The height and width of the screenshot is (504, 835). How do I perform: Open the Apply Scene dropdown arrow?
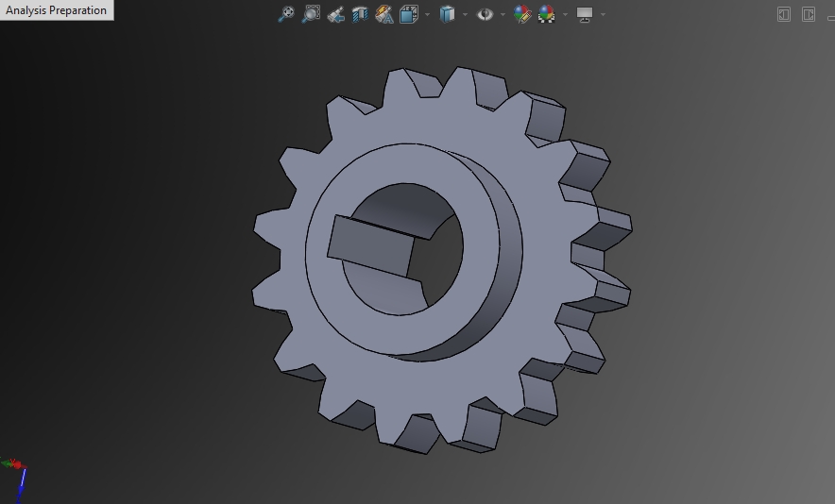click(x=565, y=14)
